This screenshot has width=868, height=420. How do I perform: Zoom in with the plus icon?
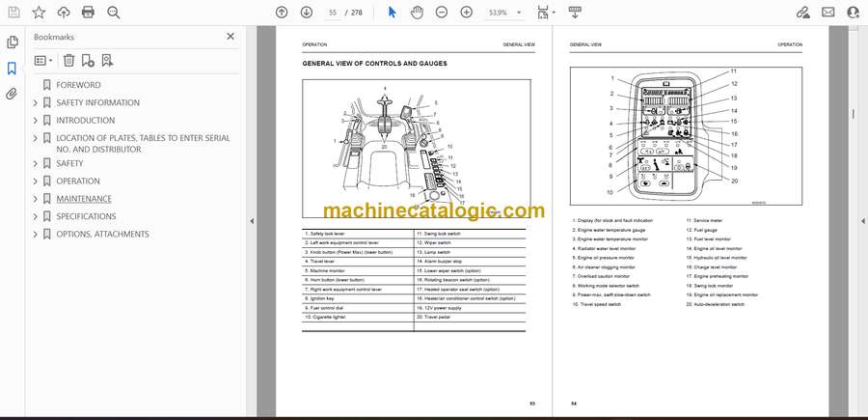(467, 13)
